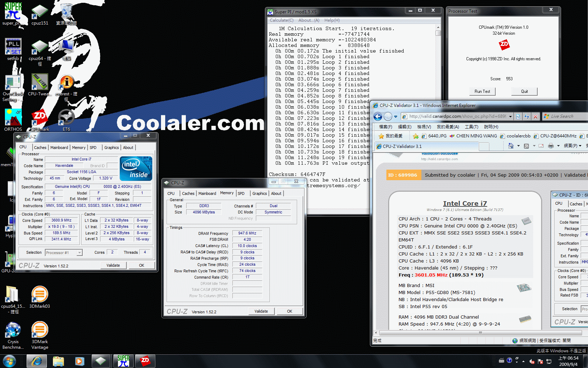Click the Intel Core i7 validator heading link
Image resolution: width=588 pixels, height=368 pixels.
pyautogui.click(x=465, y=204)
